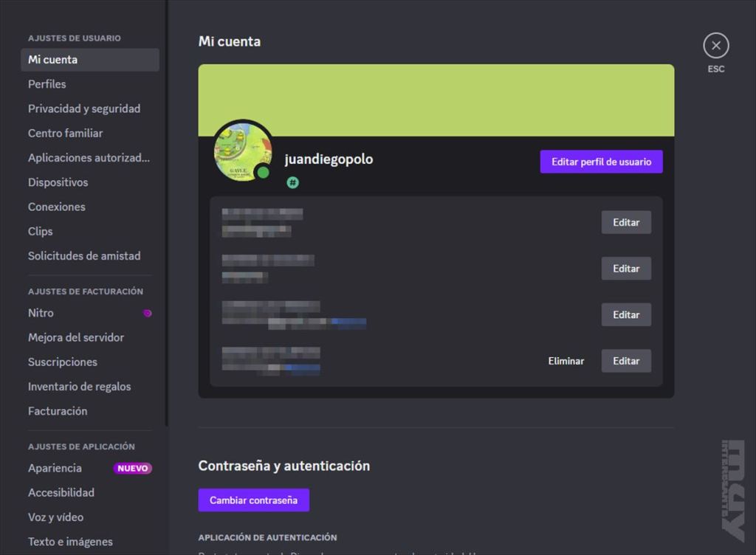This screenshot has width=756, height=555.
Task: Go to Privacidad y seguridad
Action: coord(90,109)
